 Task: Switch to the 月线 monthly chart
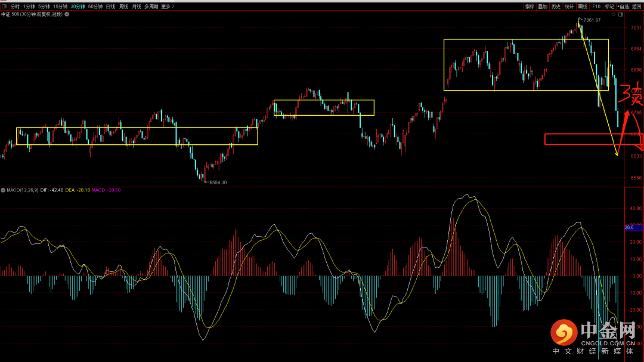137,7
